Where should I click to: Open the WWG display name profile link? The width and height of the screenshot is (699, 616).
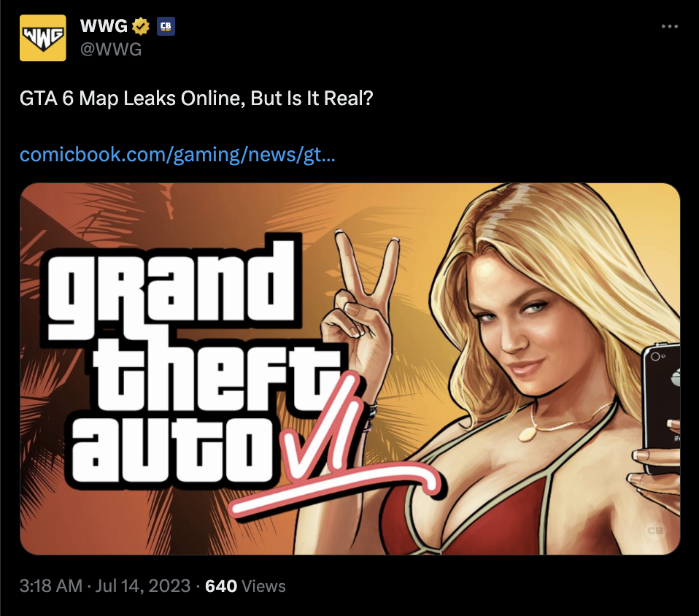[104, 26]
